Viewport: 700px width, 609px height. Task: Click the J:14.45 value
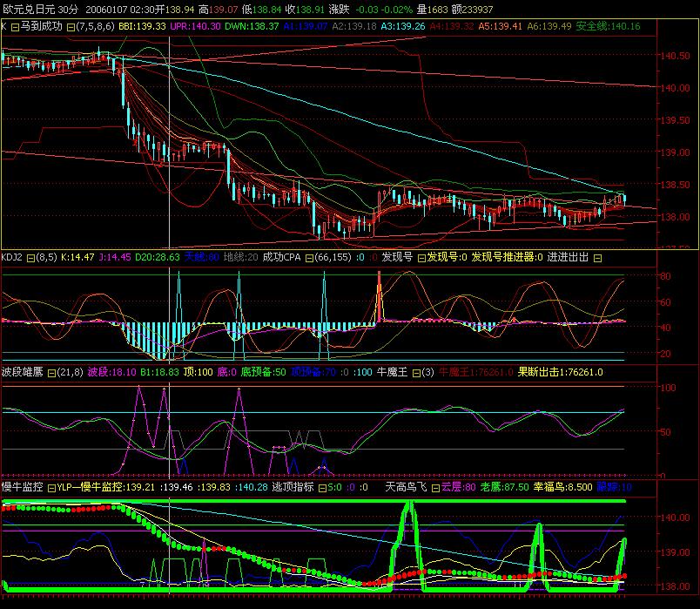[115, 257]
